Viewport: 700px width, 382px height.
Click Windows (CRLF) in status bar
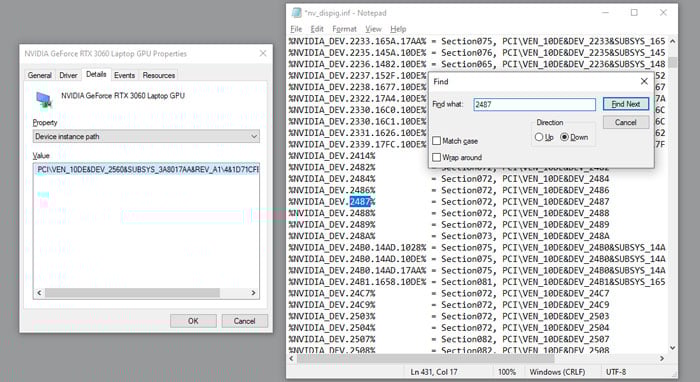click(x=557, y=372)
